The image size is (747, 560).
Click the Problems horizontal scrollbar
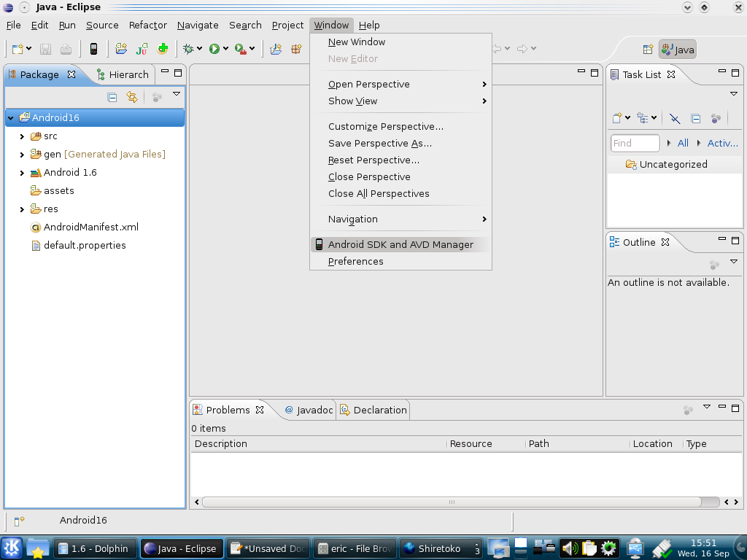coord(452,502)
